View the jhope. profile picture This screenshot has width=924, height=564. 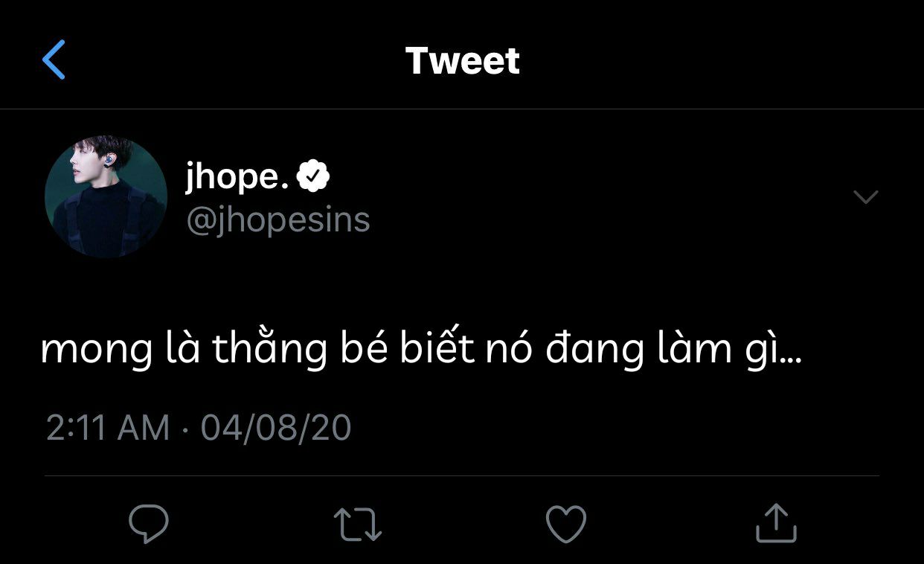pos(106,197)
